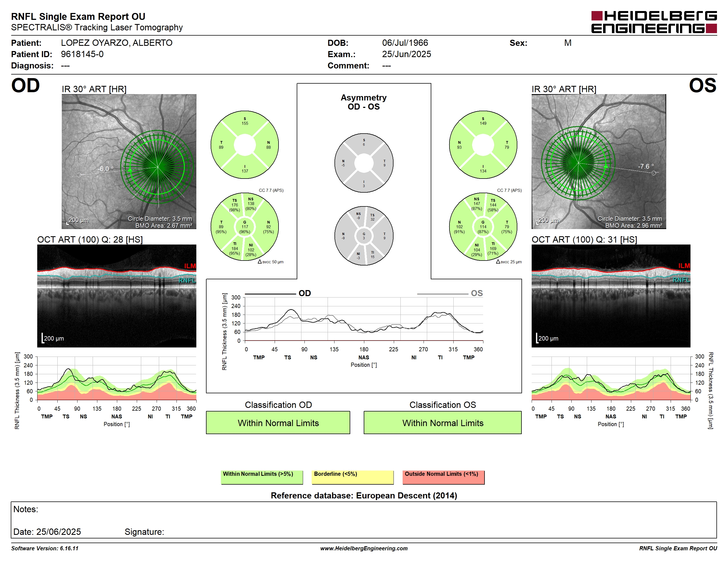Click the OD ΔBMOC 50 µm label
This screenshot has height=563, width=728.
pyautogui.click(x=271, y=262)
